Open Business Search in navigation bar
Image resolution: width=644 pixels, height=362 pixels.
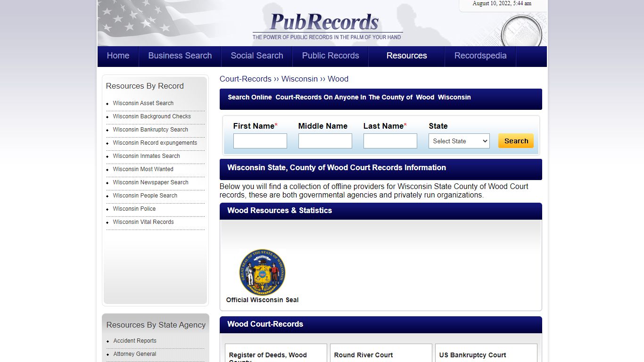(x=180, y=56)
